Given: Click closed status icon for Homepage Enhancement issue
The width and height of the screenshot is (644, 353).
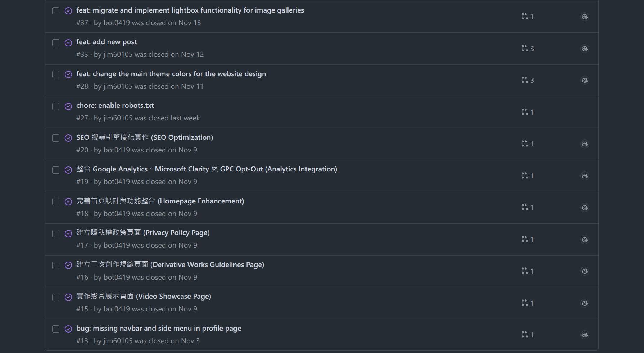Looking at the screenshot, I should click(x=68, y=202).
